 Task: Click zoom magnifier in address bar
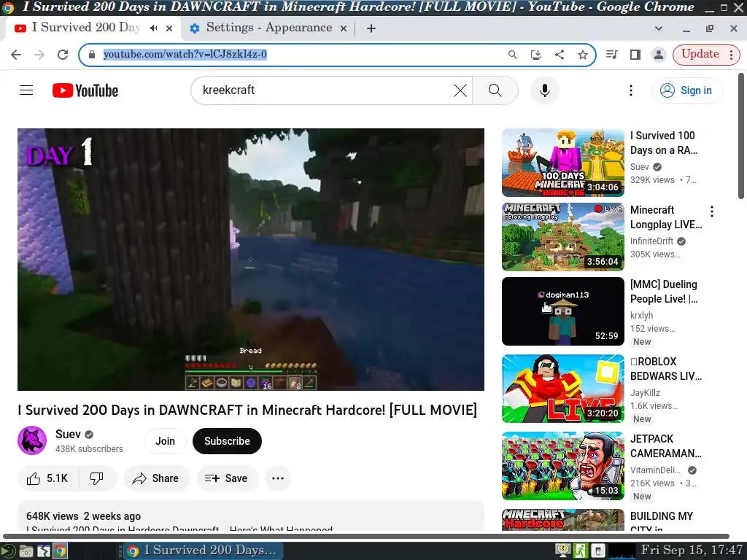coord(513,54)
